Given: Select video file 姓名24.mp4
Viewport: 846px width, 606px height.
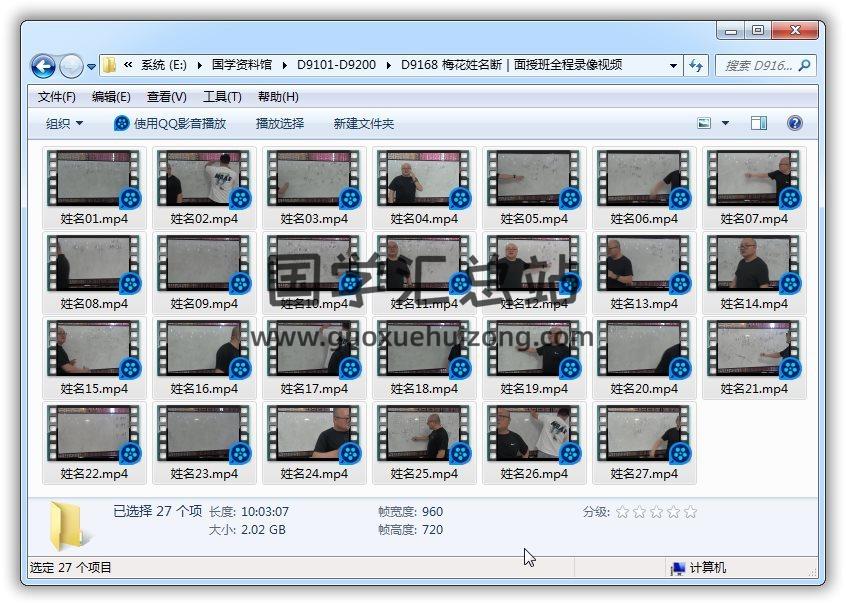Looking at the screenshot, I should click(x=314, y=442).
